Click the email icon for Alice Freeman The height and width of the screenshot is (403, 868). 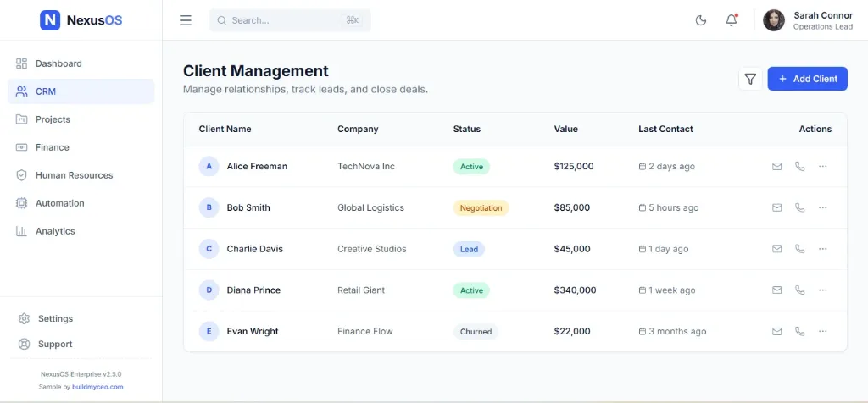[776, 167]
